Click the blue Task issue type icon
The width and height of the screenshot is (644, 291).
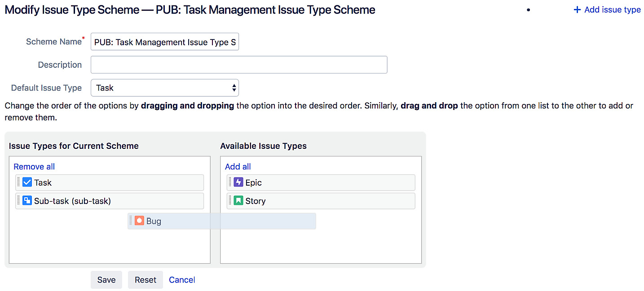click(x=27, y=182)
